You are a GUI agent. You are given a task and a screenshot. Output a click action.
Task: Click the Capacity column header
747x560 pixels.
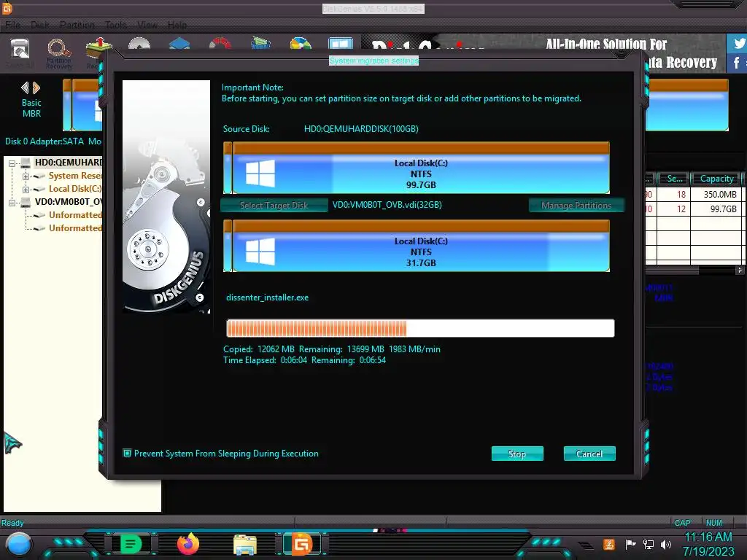716,179
